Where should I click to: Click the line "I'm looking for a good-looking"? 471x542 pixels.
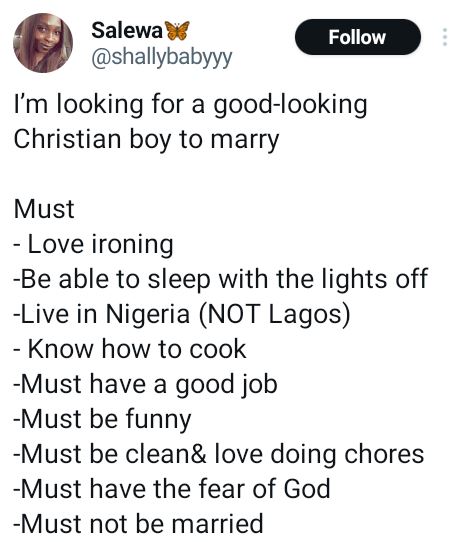[x=190, y=105]
